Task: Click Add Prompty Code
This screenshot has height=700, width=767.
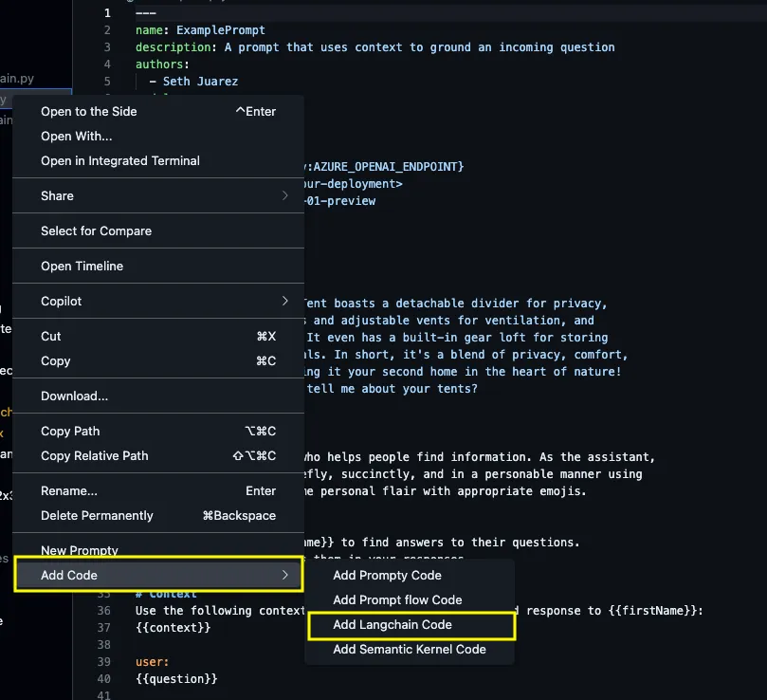Action: coord(387,575)
